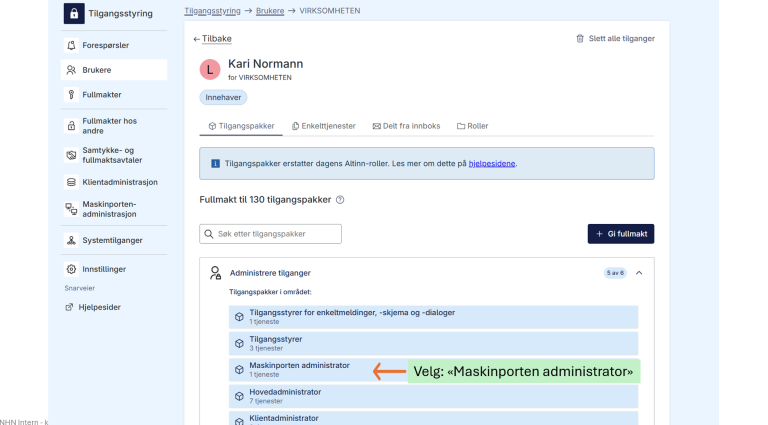
Task: Click the 5 av 6 badge
Action: 615,273
